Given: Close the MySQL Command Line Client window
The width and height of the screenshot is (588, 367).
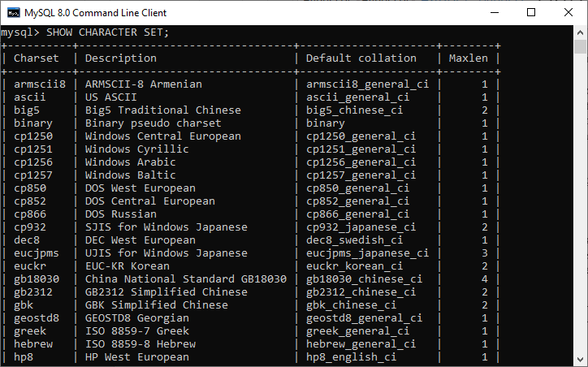Looking at the screenshot, I should coord(569,13).
